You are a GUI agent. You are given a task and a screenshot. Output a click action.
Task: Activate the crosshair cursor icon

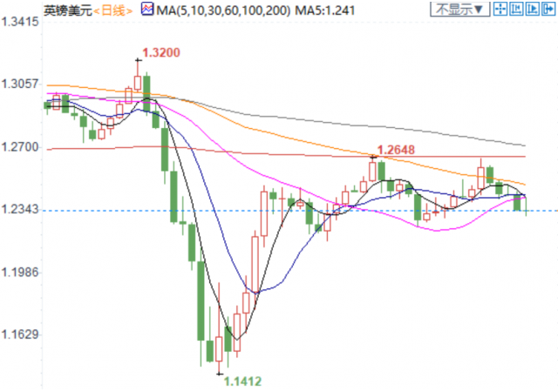pos(500,9)
